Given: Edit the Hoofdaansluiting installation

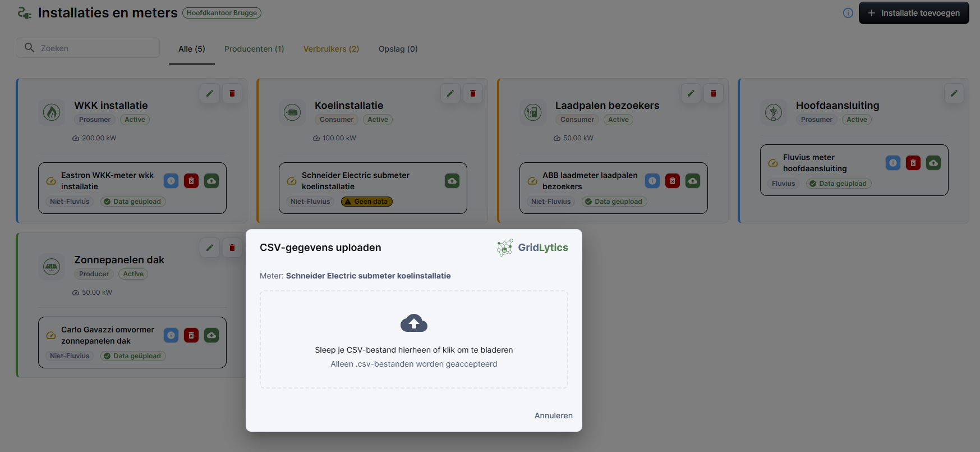Looking at the screenshot, I should [954, 93].
